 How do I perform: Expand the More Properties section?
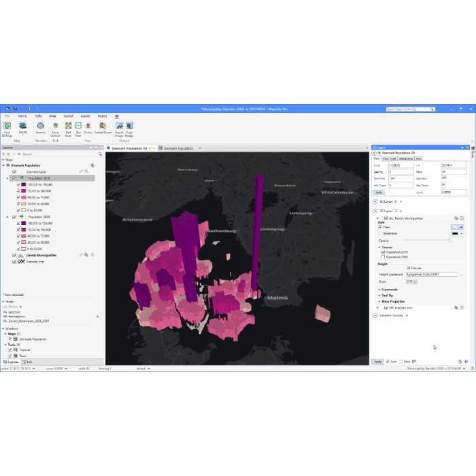pyautogui.click(x=379, y=301)
